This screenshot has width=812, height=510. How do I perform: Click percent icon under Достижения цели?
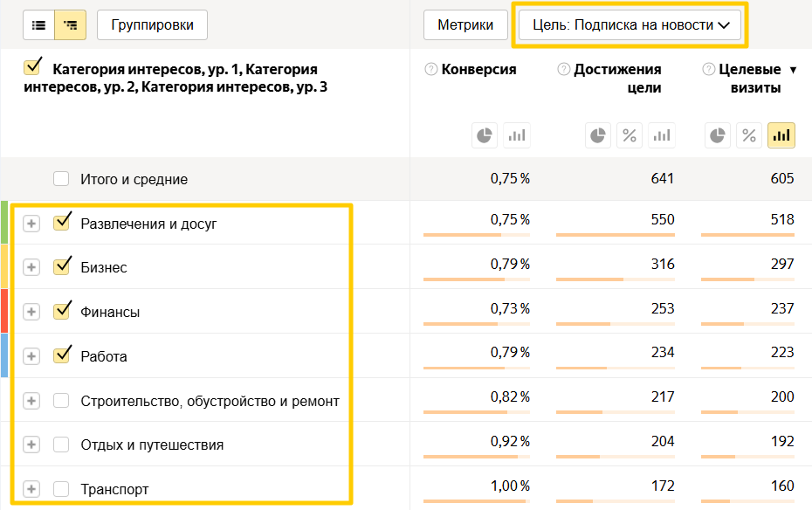pos(630,135)
